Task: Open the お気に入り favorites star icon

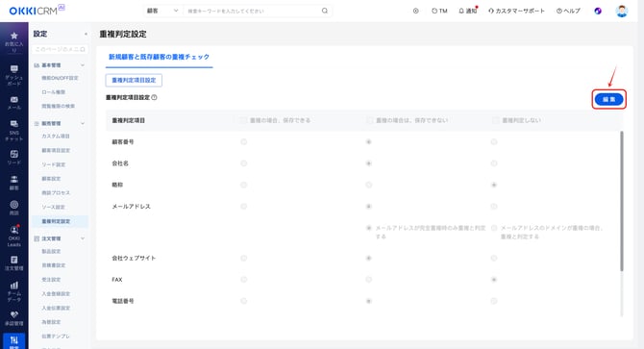Action: click(x=14, y=36)
